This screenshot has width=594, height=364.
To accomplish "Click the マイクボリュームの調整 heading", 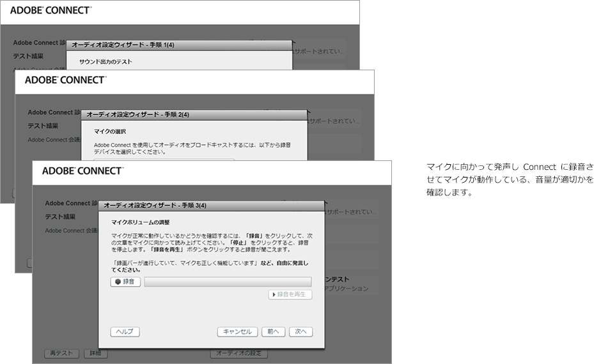I will 141,222.
